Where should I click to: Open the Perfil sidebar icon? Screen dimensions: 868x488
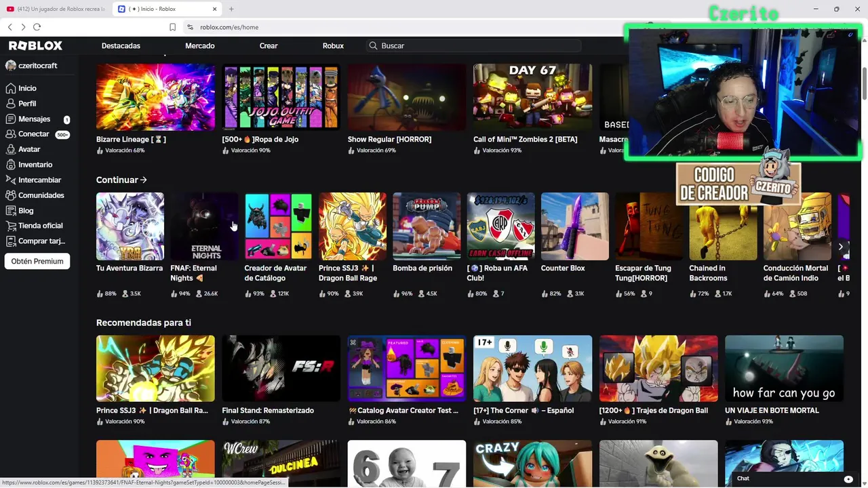coord(10,104)
